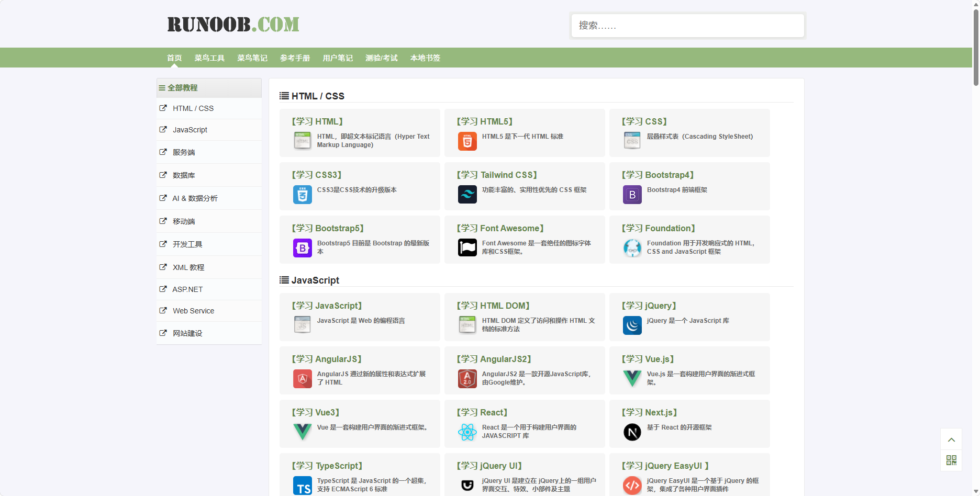The image size is (980, 496).
Task: Open the QR code button
Action: [951, 460]
